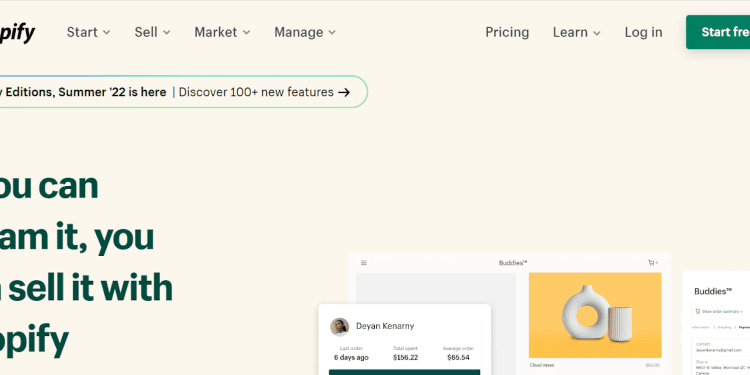Click the Cloud Vases product image

pyautogui.click(x=595, y=315)
